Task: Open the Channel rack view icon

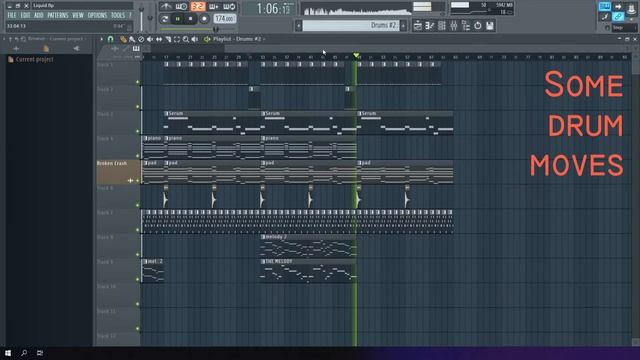Action: pos(442,26)
